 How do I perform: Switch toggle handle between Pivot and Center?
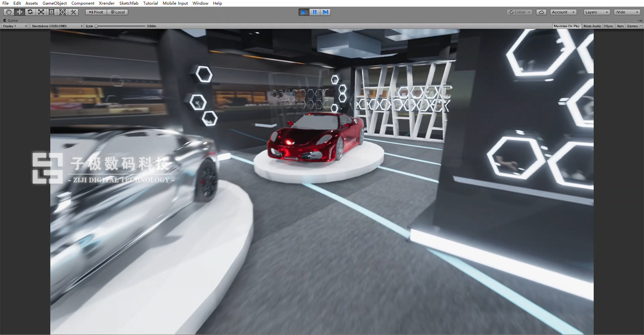[x=96, y=12]
